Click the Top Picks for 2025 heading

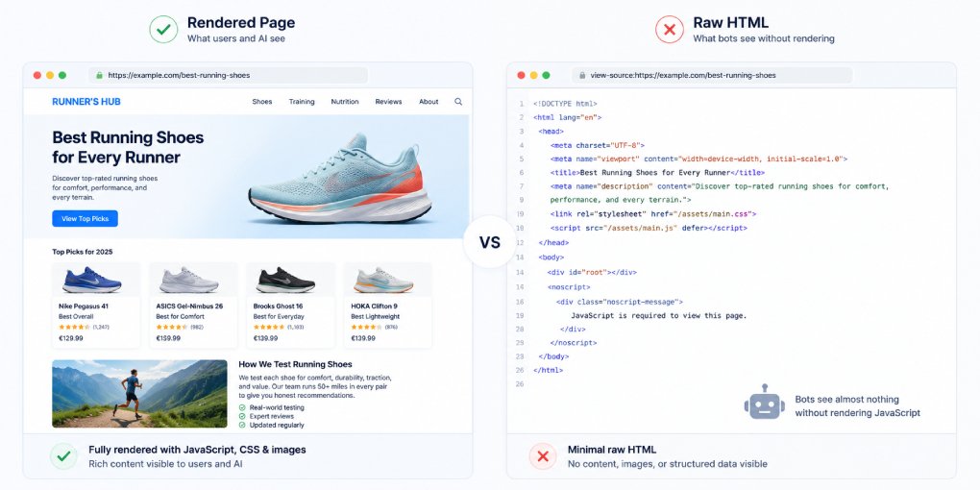(83, 252)
